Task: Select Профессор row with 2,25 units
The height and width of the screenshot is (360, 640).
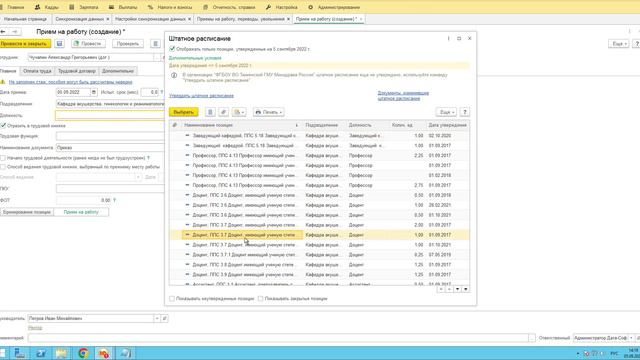Action: click(320, 156)
